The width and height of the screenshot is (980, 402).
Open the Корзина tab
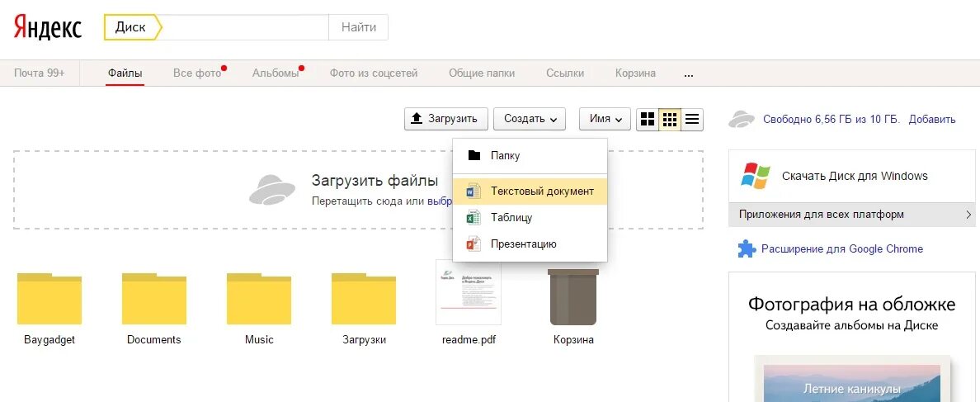click(636, 73)
